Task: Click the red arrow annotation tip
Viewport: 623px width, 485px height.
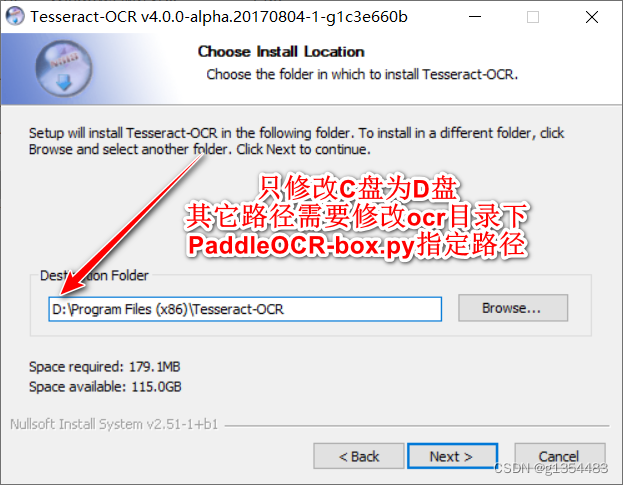Action: [64, 291]
